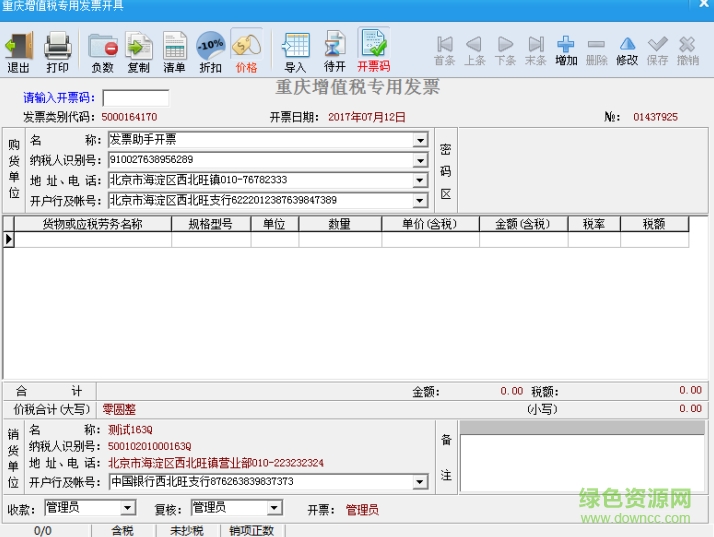This screenshot has width=714, height=537.
Task: Click the 修改 (Modify) toolbar button
Action: tap(627, 50)
